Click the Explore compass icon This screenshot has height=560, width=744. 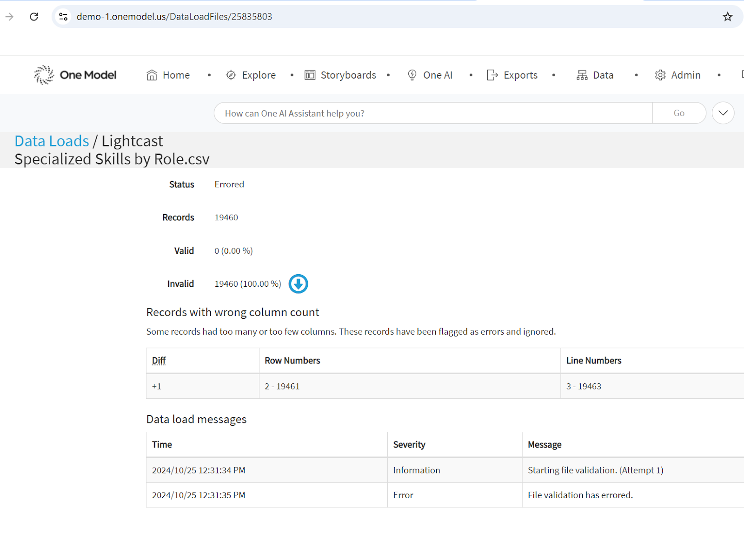click(231, 75)
